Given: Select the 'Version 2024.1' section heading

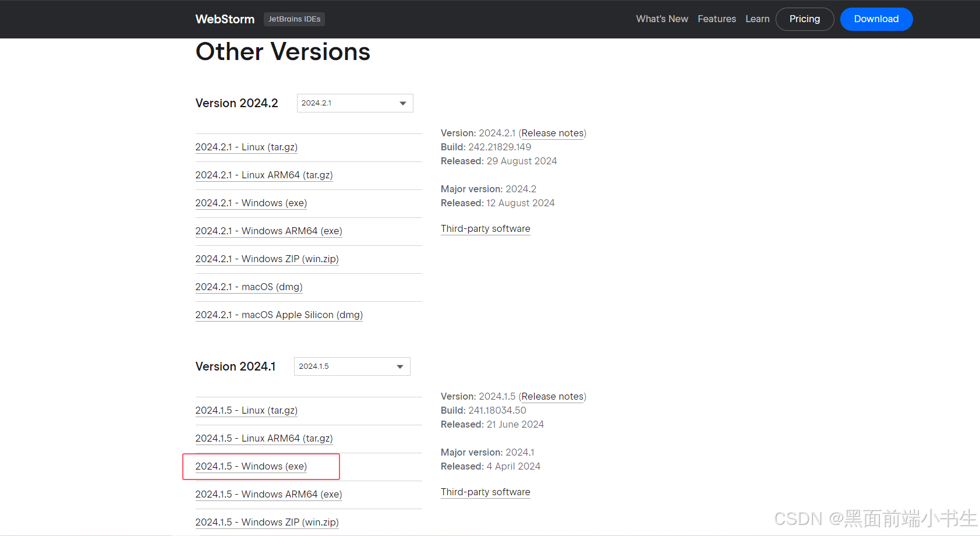Looking at the screenshot, I should click(x=235, y=366).
